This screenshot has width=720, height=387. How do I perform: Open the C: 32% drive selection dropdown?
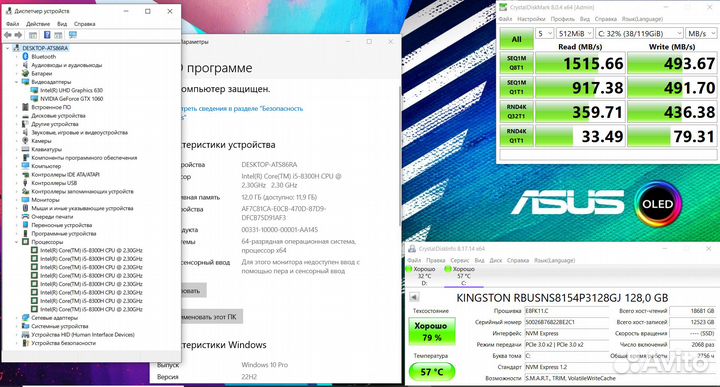tap(639, 34)
